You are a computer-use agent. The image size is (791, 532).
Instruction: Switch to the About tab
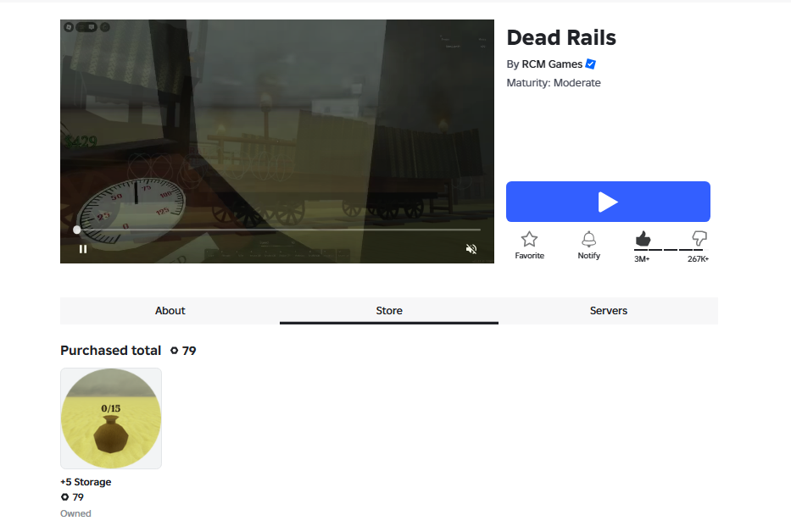tap(170, 311)
